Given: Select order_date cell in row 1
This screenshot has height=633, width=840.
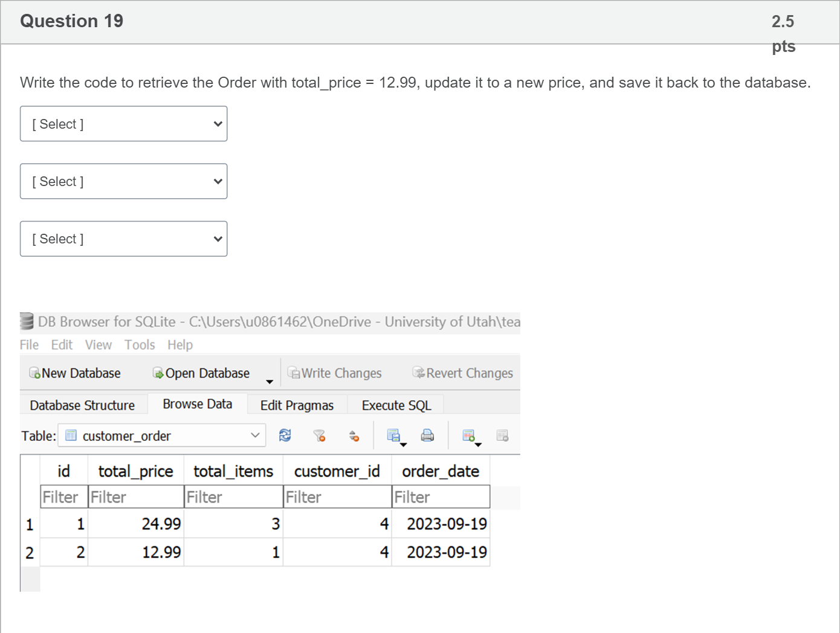Looking at the screenshot, I should (441, 524).
